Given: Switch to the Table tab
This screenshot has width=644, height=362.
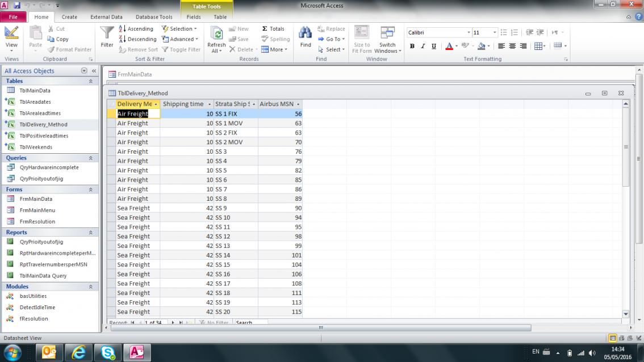Looking at the screenshot, I should pos(220,17).
